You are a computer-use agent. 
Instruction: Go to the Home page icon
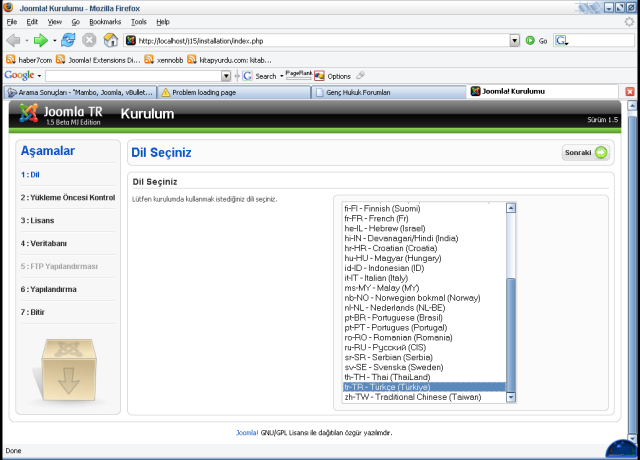point(111,40)
